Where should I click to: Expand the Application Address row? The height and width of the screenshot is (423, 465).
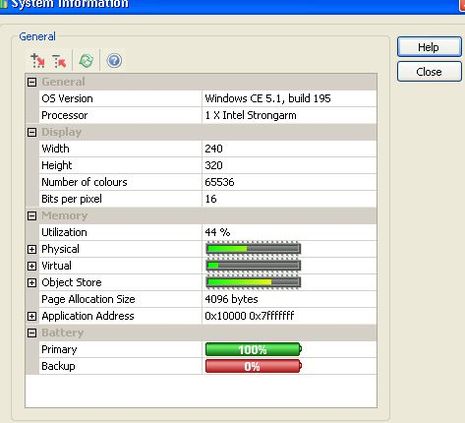coord(32,316)
